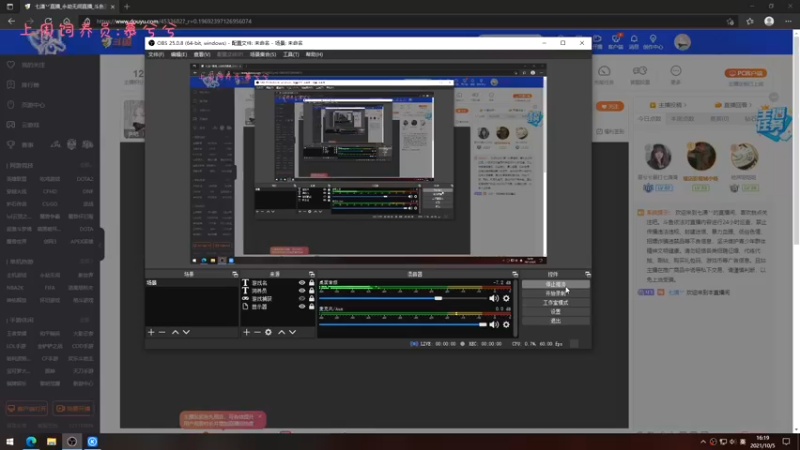
Task: Open desktop audio settings gear
Action: click(506, 298)
